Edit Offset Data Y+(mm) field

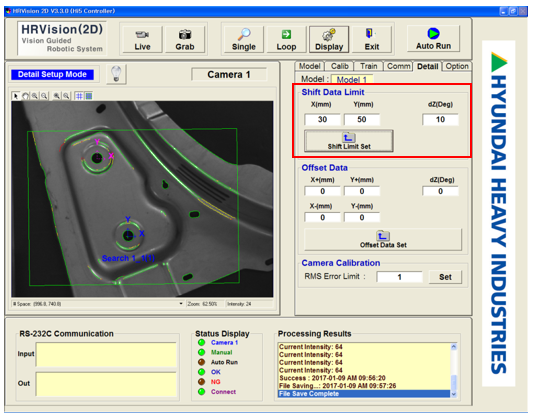click(362, 191)
